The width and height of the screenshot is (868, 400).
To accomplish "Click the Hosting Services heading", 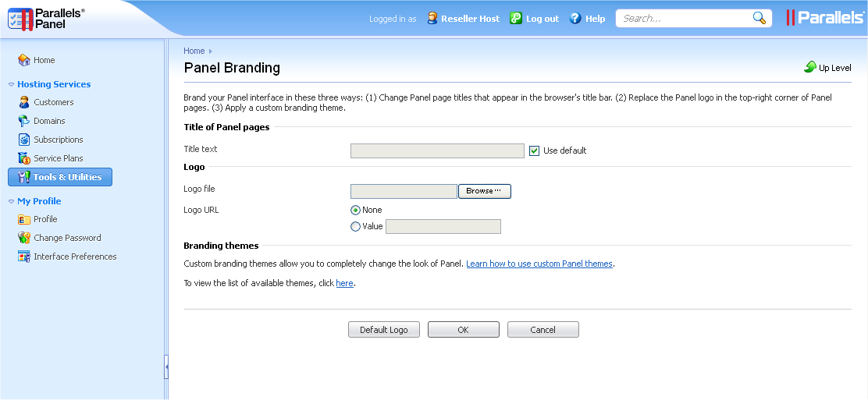I will (x=55, y=85).
